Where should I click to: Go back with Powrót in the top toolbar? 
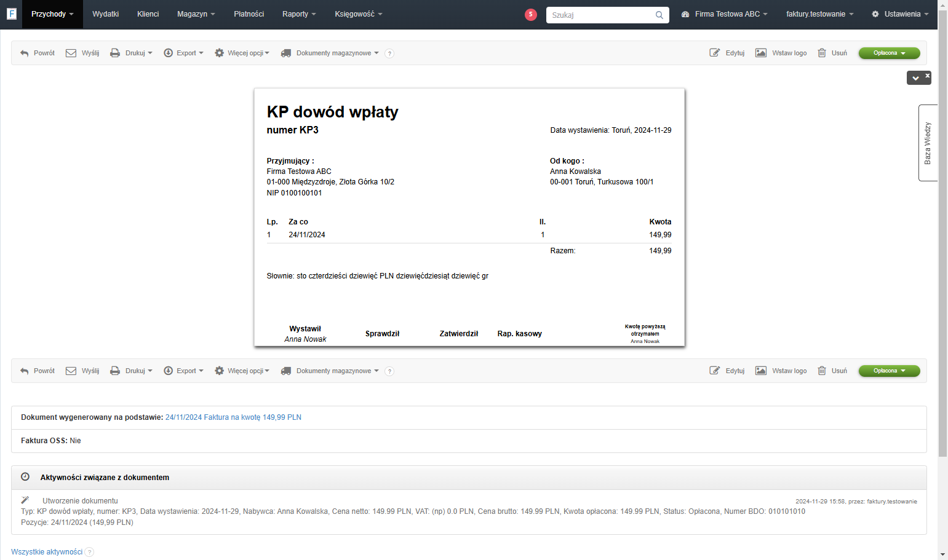(38, 53)
